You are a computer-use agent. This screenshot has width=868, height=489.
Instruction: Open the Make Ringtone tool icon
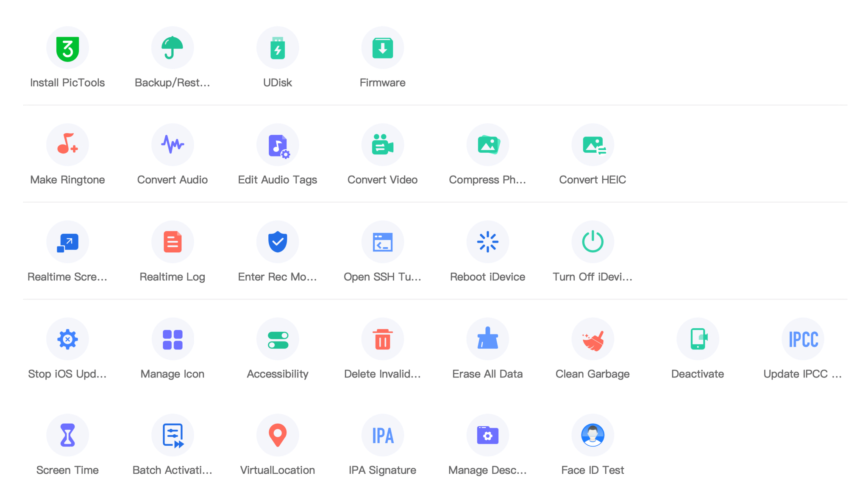tap(67, 145)
